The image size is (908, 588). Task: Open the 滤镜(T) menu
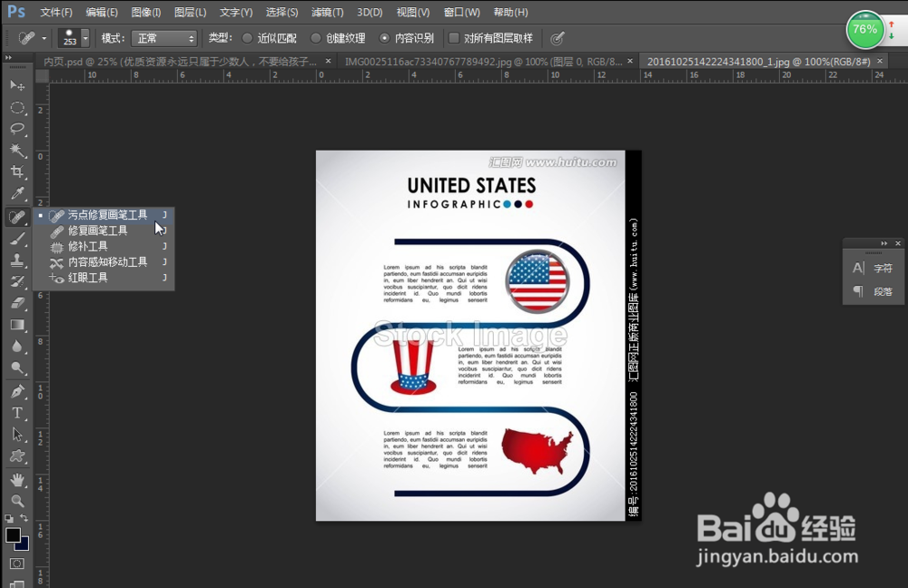click(x=327, y=12)
